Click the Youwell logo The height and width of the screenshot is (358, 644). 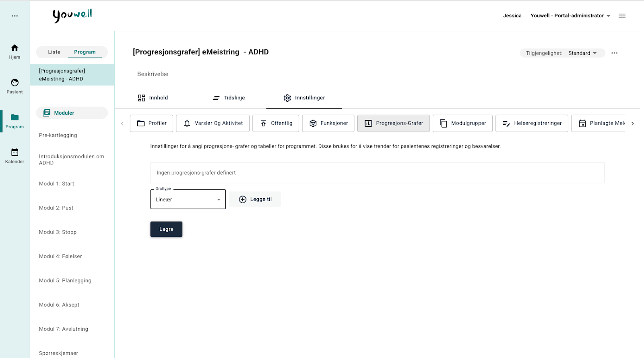coord(72,15)
